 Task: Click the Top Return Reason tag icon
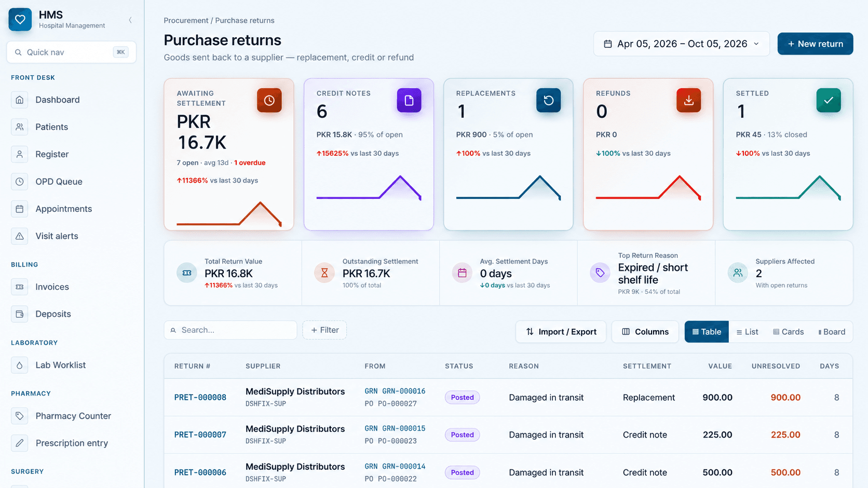(x=600, y=273)
